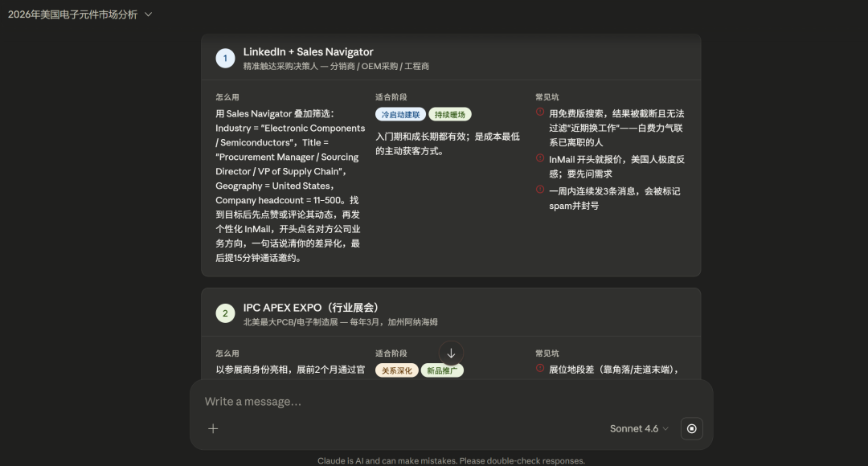Click the 适合阶段 label in the IPC APEX card
The width and height of the screenshot is (868, 466).
391,353
